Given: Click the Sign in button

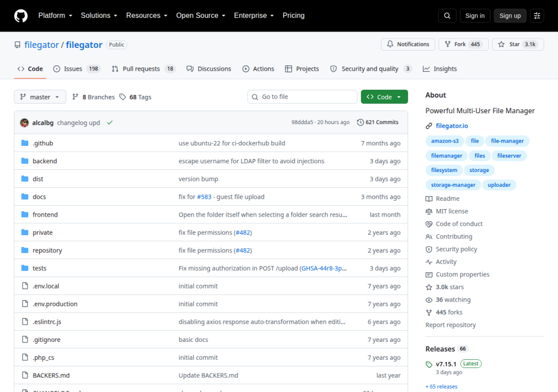Looking at the screenshot, I should coord(475,16).
